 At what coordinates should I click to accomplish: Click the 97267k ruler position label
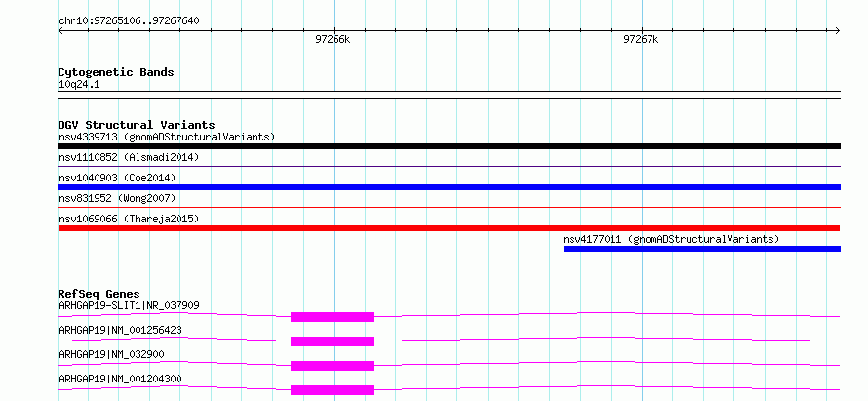[641, 39]
